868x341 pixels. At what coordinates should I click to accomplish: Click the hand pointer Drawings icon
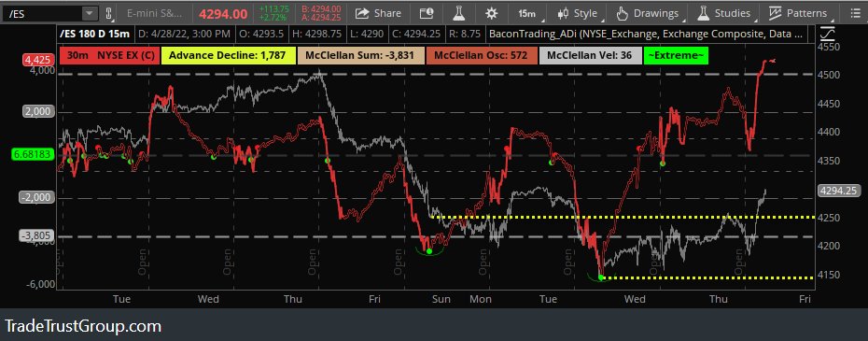[622, 13]
